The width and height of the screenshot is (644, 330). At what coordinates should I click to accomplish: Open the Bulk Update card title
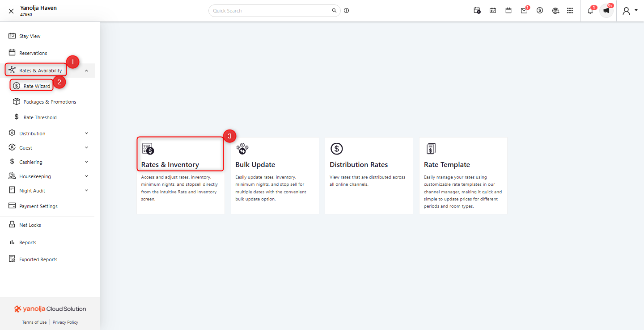pyautogui.click(x=255, y=165)
